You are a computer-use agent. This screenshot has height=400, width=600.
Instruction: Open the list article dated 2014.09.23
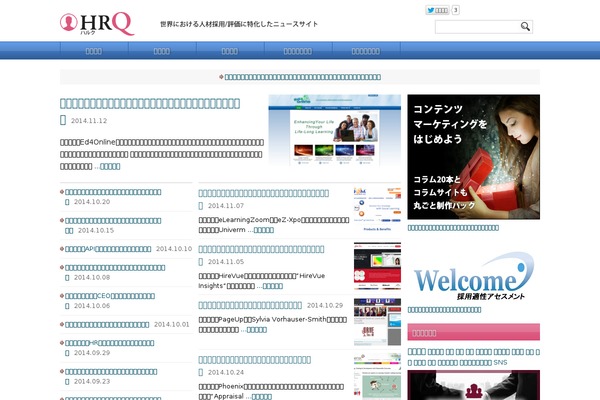pyautogui.click(x=111, y=372)
